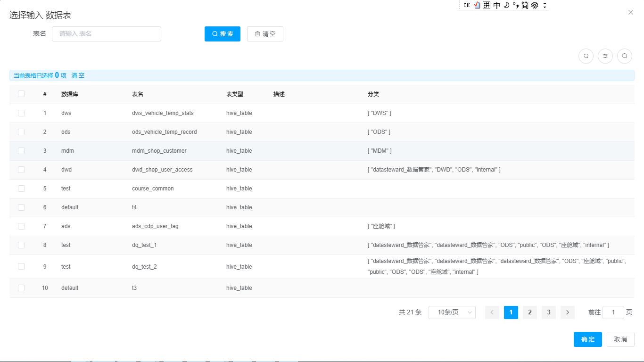Click the moon icon in IME bar
644x362 pixels.
(506, 5)
